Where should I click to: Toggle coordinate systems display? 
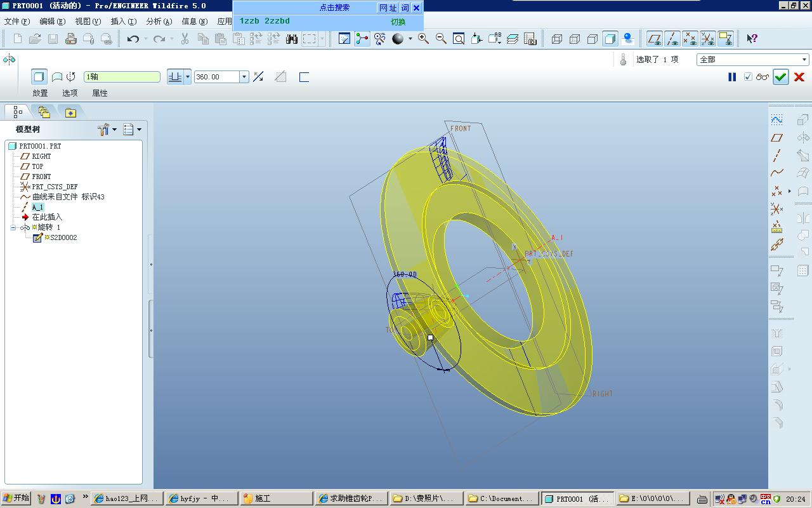click(707, 39)
